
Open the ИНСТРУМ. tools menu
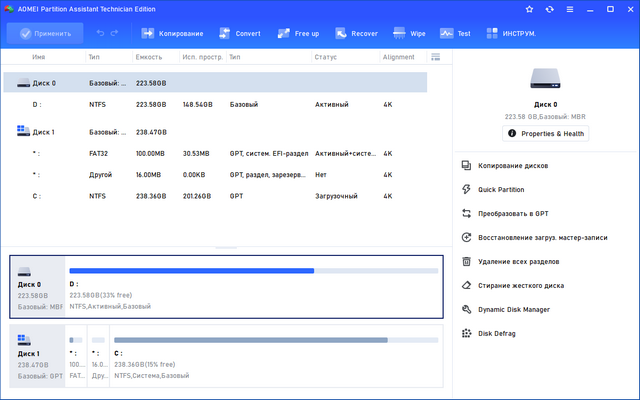(507, 33)
